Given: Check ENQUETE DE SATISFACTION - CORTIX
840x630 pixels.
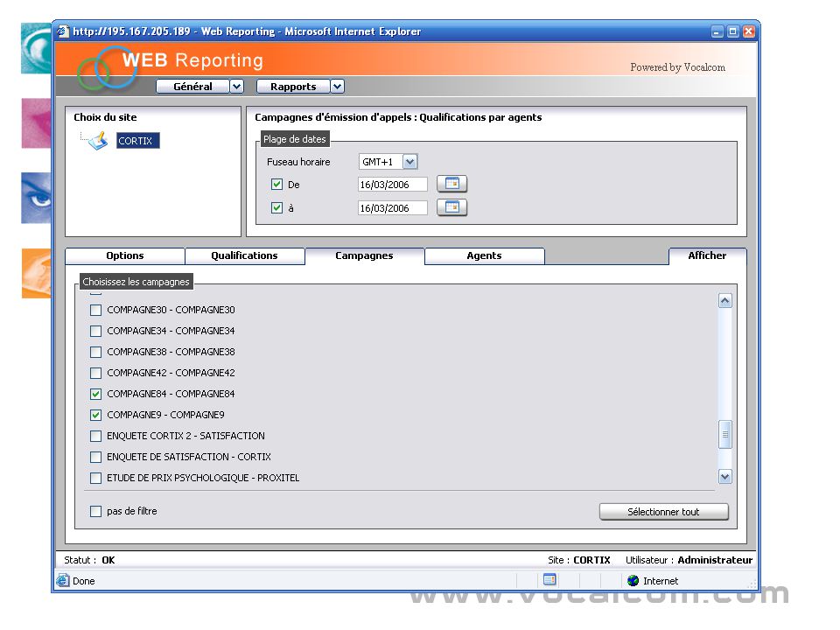Looking at the screenshot, I should (x=95, y=457).
